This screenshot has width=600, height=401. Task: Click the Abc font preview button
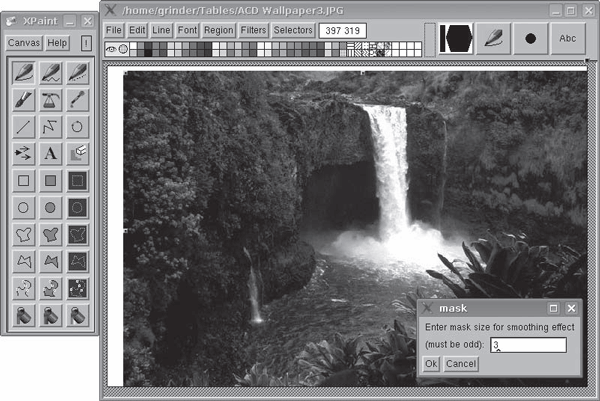point(568,38)
